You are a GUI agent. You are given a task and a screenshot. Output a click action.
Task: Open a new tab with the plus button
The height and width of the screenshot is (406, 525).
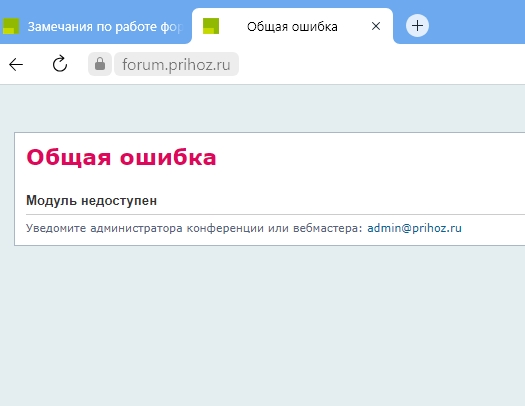click(x=417, y=26)
